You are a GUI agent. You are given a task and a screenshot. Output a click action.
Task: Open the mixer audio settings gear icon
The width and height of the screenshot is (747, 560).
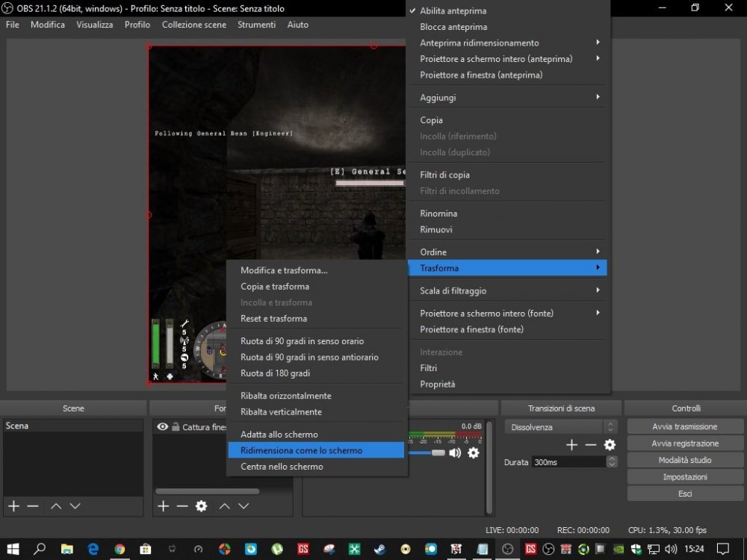[x=473, y=452]
